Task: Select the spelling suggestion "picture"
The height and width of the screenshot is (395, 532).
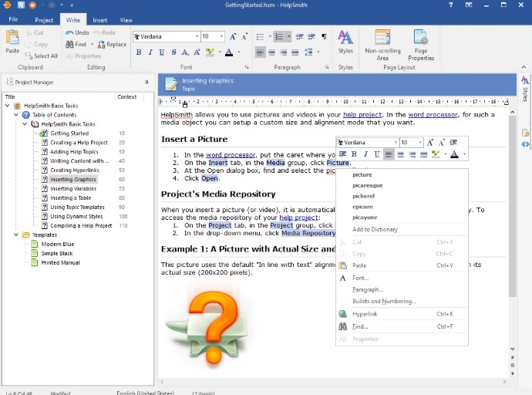Action: (x=362, y=174)
